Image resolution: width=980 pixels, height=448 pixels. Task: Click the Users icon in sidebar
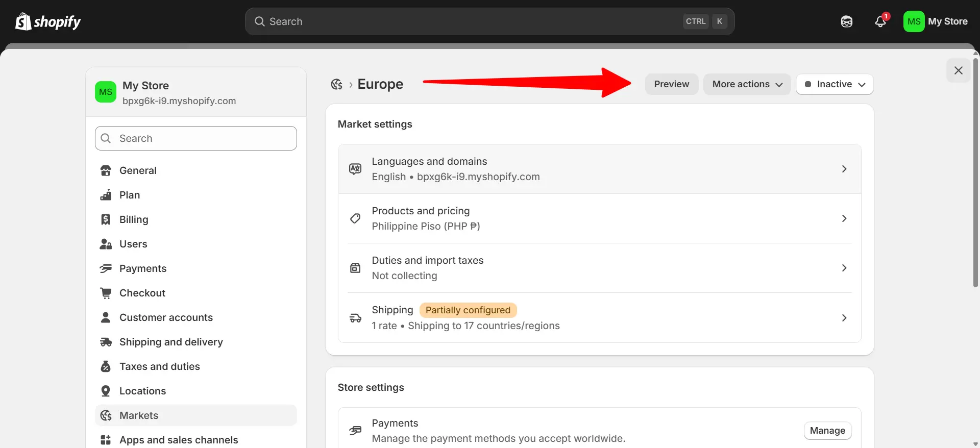pos(106,244)
